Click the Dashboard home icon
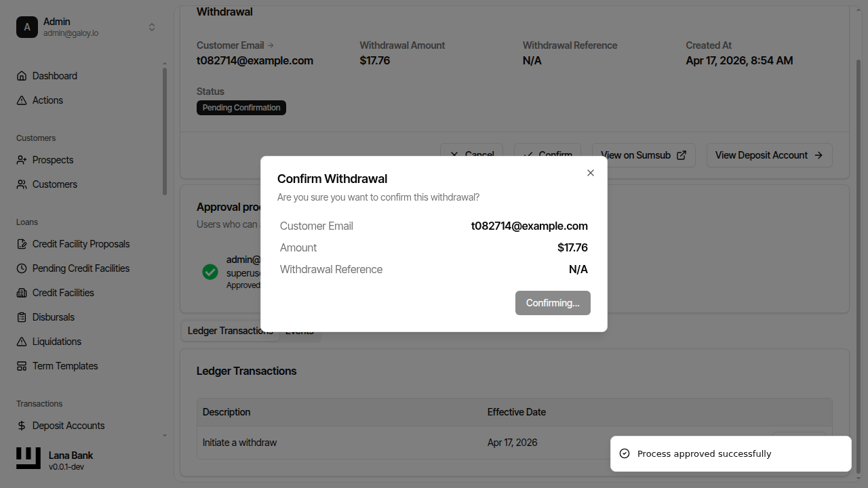Image resolution: width=868 pixels, height=488 pixels. pyautogui.click(x=22, y=76)
